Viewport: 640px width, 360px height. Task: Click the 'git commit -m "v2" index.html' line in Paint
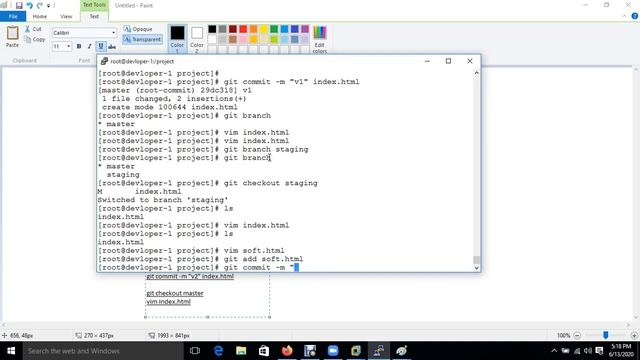(190, 276)
